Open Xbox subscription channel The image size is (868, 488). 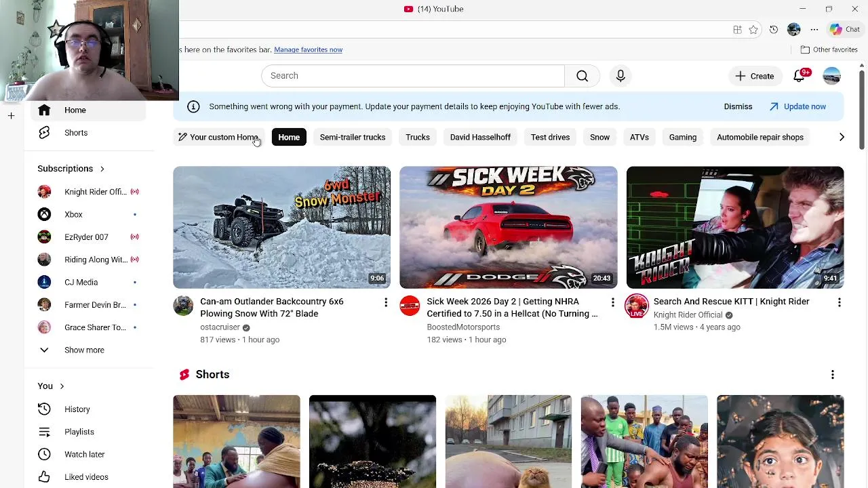(88, 214)
